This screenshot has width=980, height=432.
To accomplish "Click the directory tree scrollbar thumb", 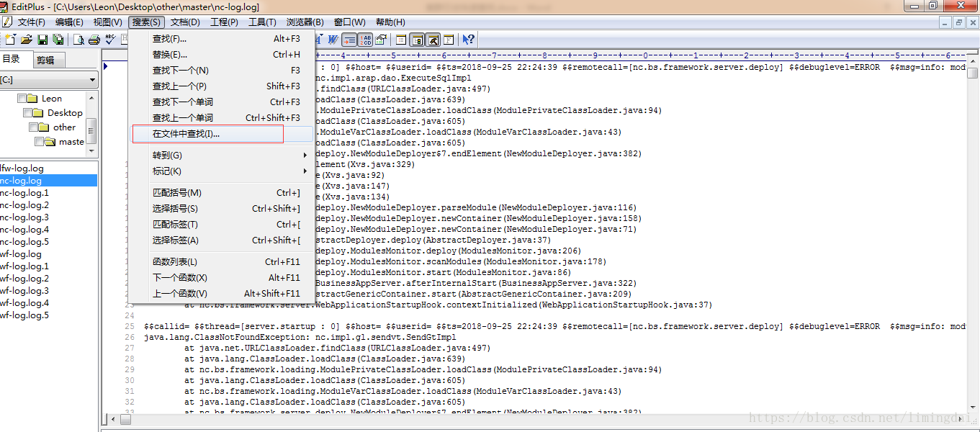I will point(91,131).
